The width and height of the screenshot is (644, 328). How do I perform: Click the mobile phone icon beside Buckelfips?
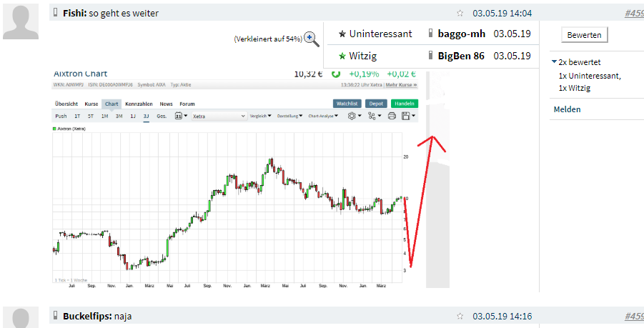tap(56, 316)
